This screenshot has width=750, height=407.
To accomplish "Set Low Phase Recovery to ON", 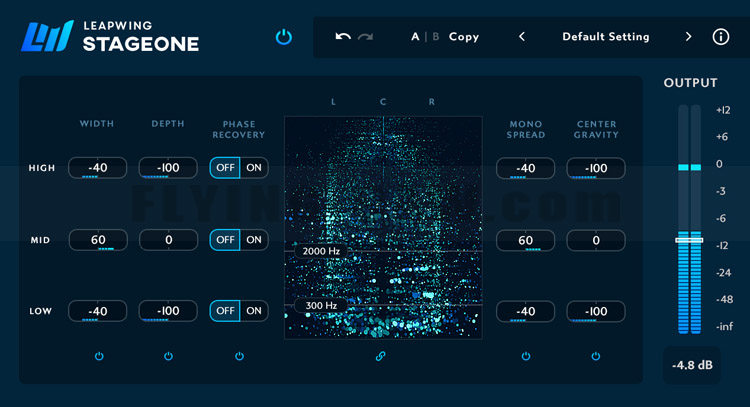I will (x=254, y=311).
